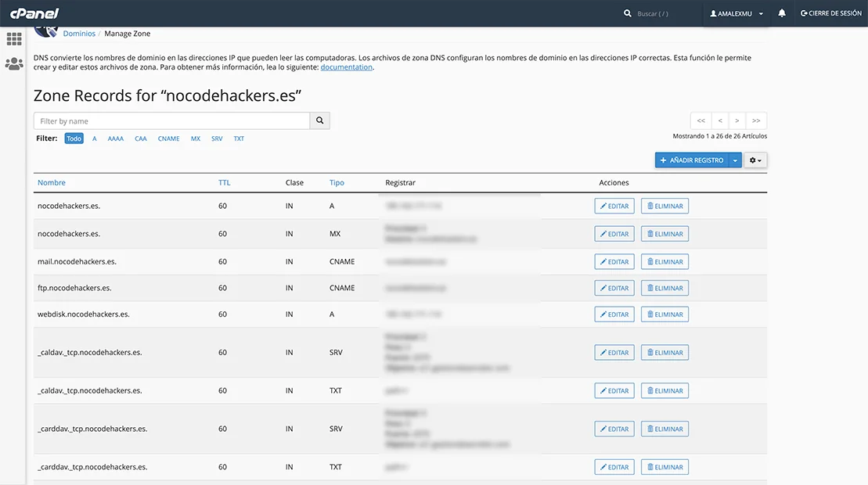Select the Todo filter
This screenshot has width=868, height=485.
74,138
